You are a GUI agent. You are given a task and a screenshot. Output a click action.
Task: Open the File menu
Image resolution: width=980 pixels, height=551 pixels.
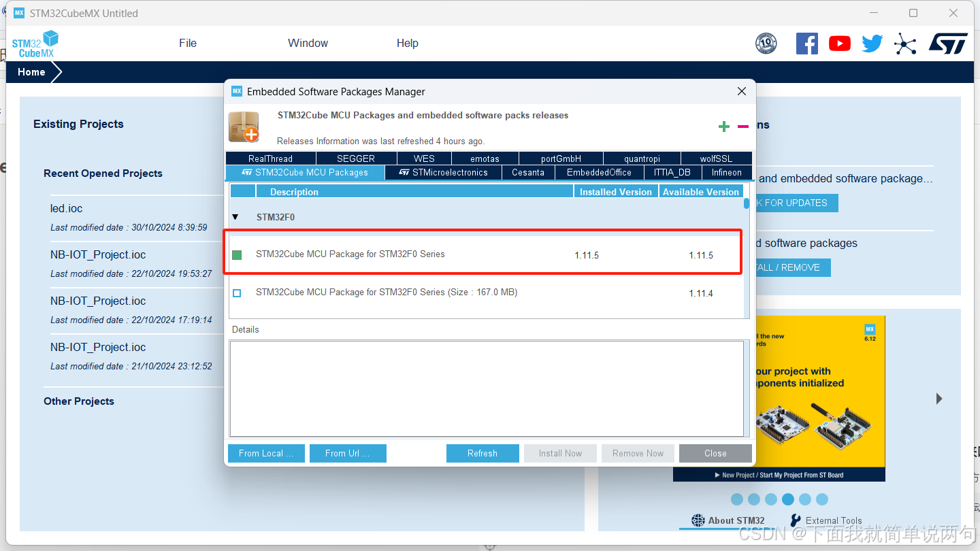(x=188, y=43)
